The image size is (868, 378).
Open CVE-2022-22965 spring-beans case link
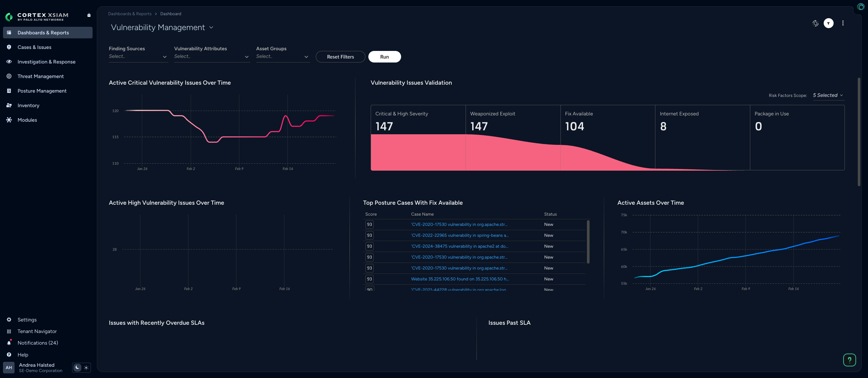coord(460,235)
